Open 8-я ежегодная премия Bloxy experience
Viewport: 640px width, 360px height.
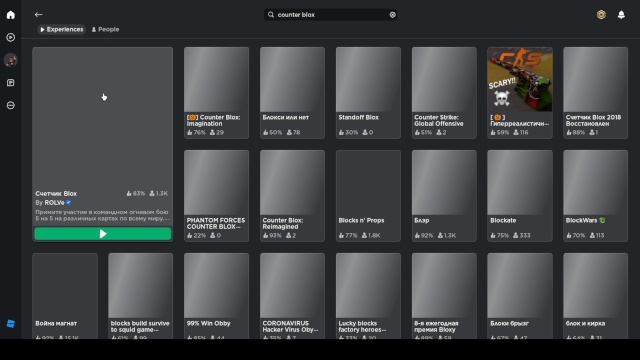[444, 296]
